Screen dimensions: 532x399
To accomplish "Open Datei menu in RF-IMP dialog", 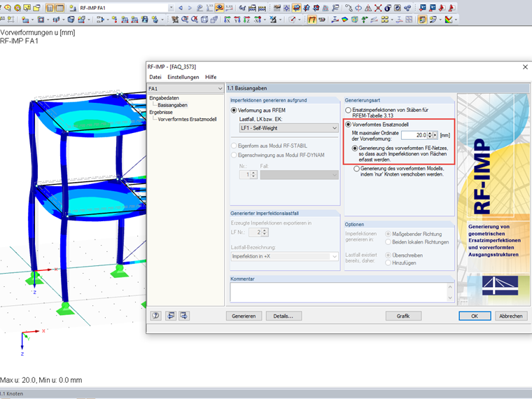I will (x=155, y=77).
